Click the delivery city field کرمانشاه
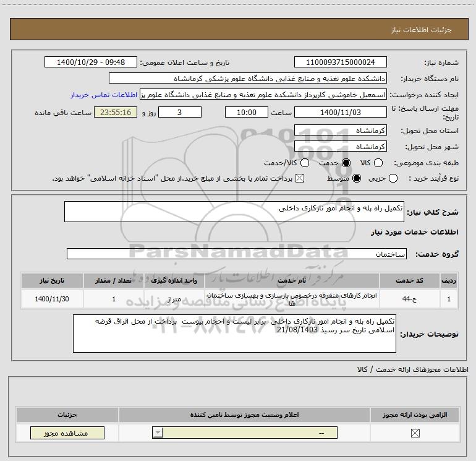 tap(340, 147)
